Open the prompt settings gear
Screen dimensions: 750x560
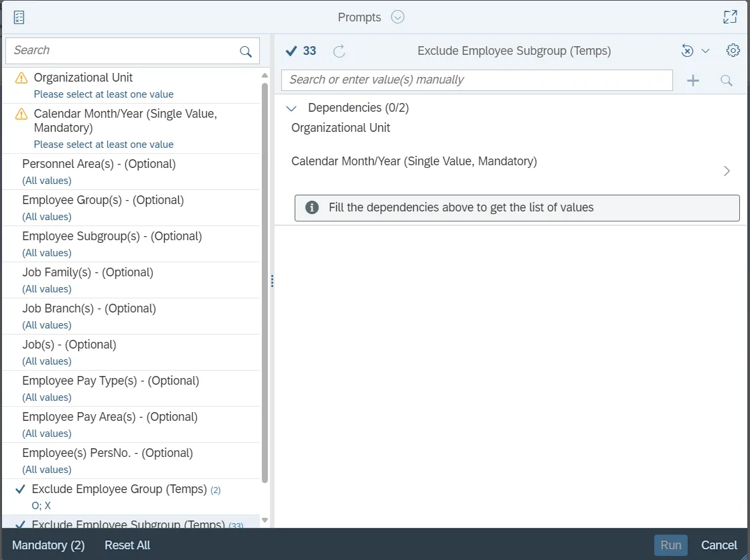pyautogui.click(x=733, y=51)
